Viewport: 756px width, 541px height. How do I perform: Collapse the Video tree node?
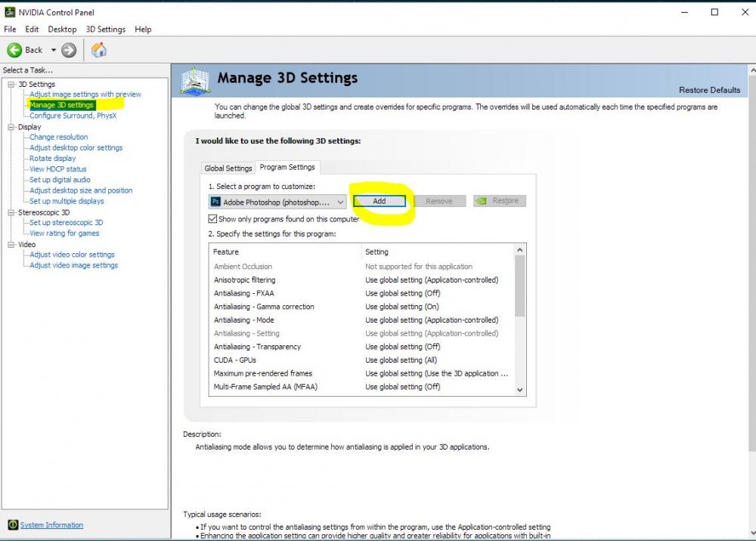coord(11,245)
